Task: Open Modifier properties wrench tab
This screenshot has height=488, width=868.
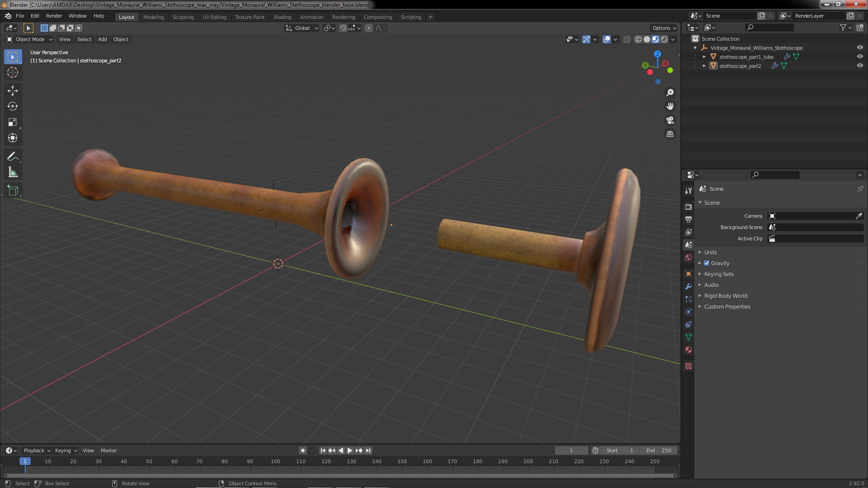Action: click(689, 286)
